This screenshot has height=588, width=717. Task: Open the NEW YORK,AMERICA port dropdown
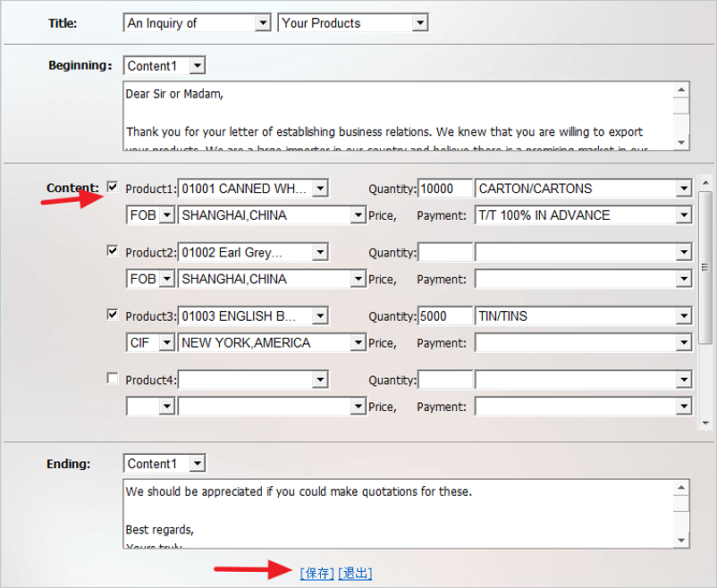click(358, 343)
